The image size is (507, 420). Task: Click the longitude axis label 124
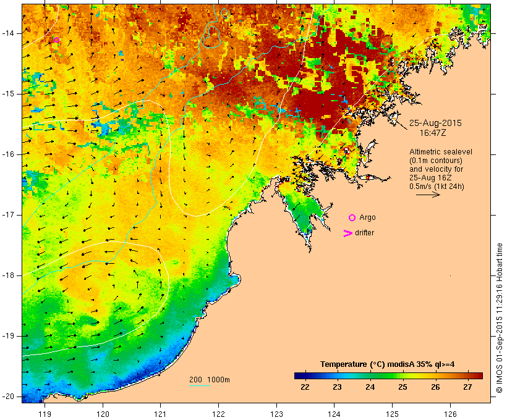(x=334, y=414)
